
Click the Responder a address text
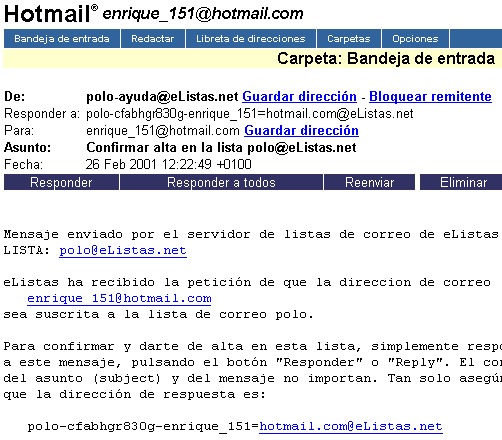pos(250,114)
